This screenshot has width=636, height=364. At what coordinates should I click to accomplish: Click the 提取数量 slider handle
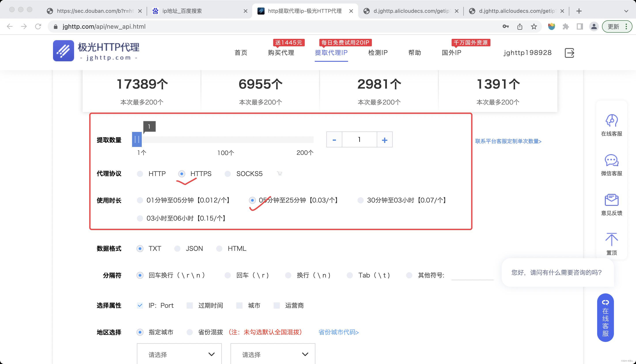point(137,139)
